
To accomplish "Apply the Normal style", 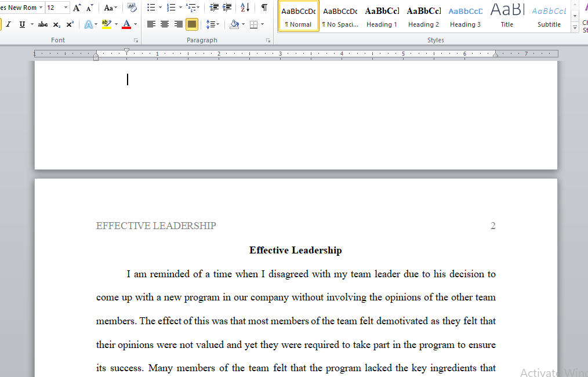I will click(299, 16).
